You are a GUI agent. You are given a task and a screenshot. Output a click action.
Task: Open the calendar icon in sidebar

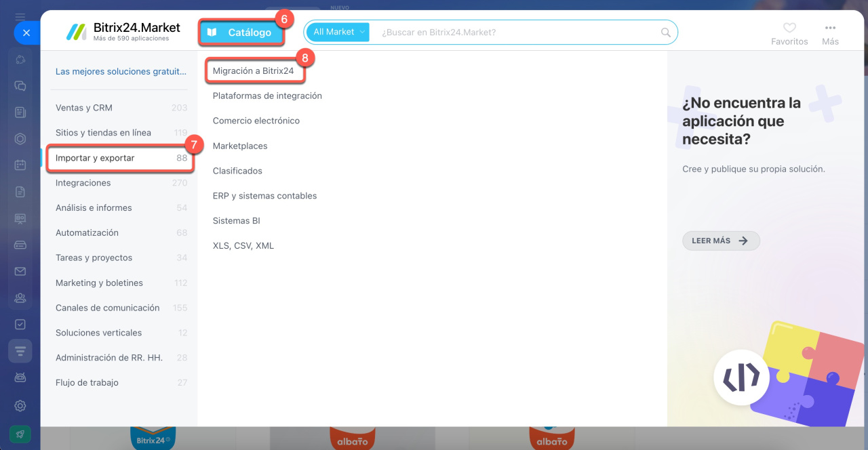20,165
